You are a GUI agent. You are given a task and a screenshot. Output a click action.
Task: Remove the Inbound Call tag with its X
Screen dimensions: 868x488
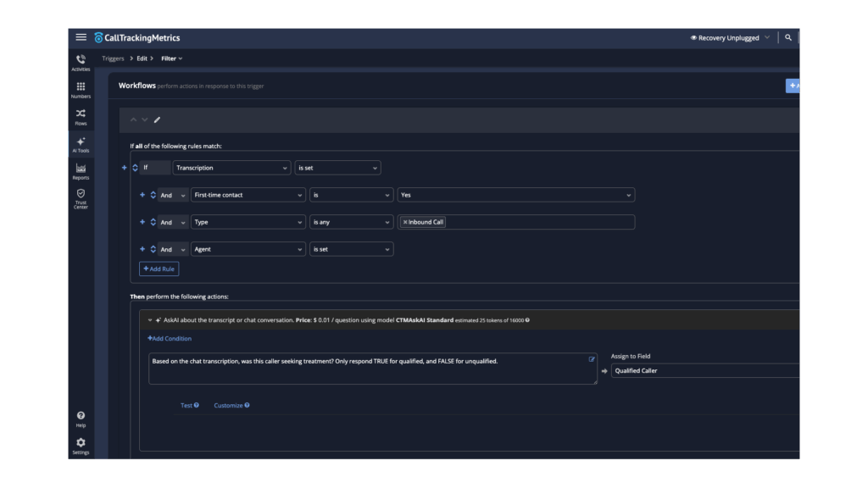[405, 222]
